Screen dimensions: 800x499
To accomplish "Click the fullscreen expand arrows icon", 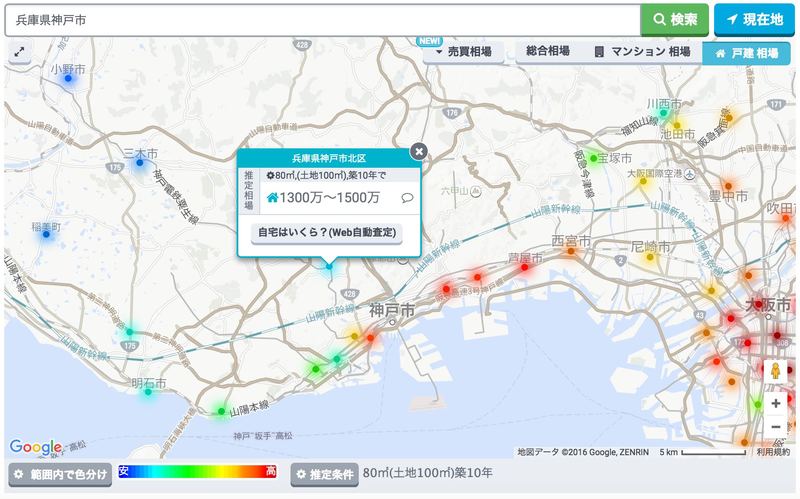I will tap(19, 51).
